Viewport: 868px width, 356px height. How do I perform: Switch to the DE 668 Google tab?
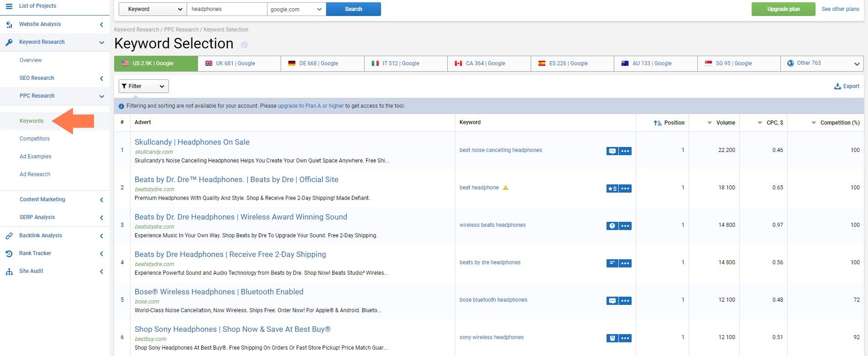point(323,63)
